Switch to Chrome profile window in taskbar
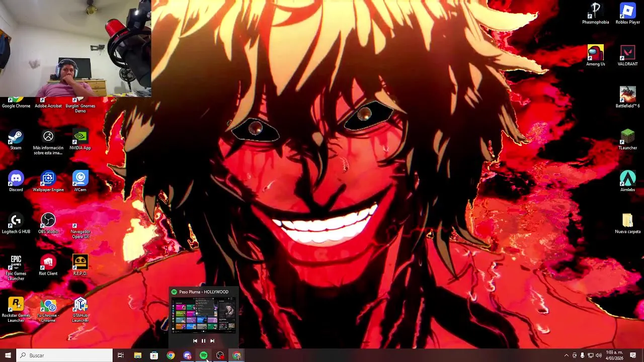The width and height of the screenshot is (644, 362). [x=236, y=355]
